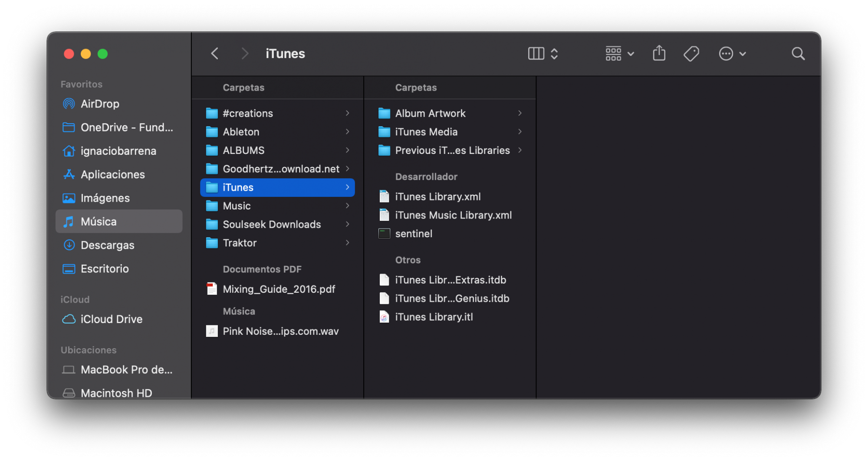Select the Music folder
Viewport: 868px width, 461px height.
277,206
